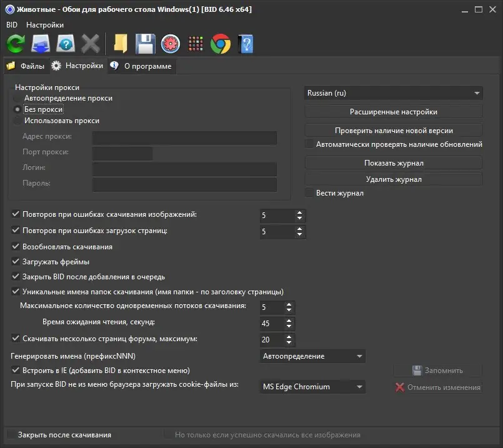This screenshot has width=503, height=448.
Task: Click the colored grid thumbnails icon
Action: click(195, 44)
